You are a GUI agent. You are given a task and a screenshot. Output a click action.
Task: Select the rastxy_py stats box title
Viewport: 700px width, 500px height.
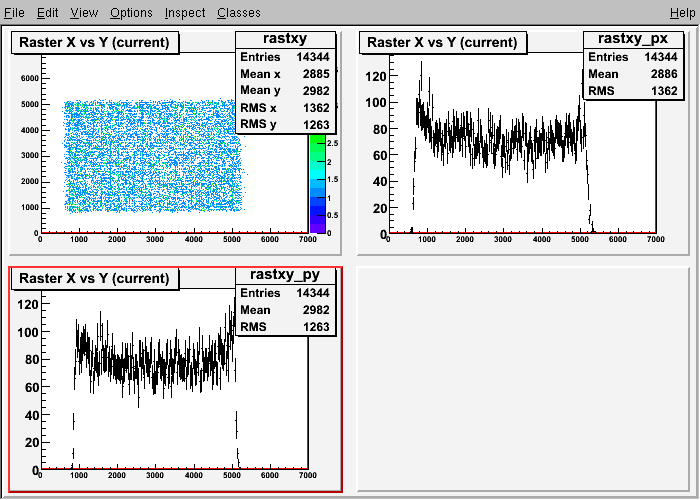point(285,275)
